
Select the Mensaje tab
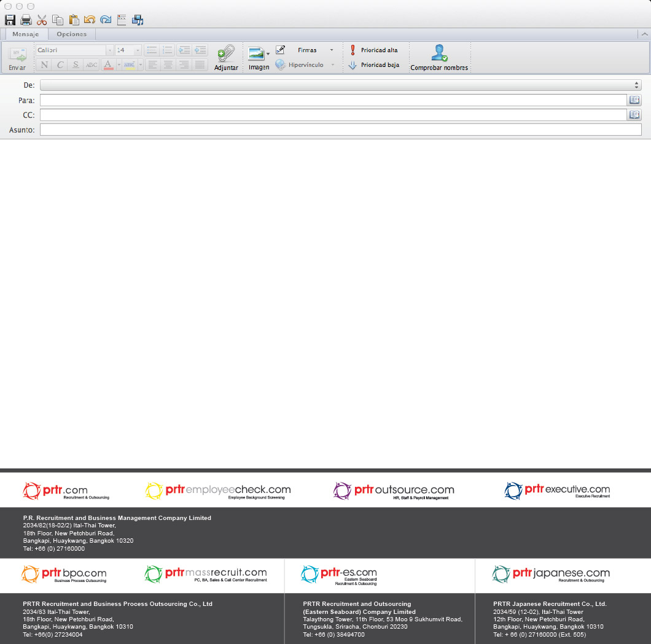tap(26, 34)
